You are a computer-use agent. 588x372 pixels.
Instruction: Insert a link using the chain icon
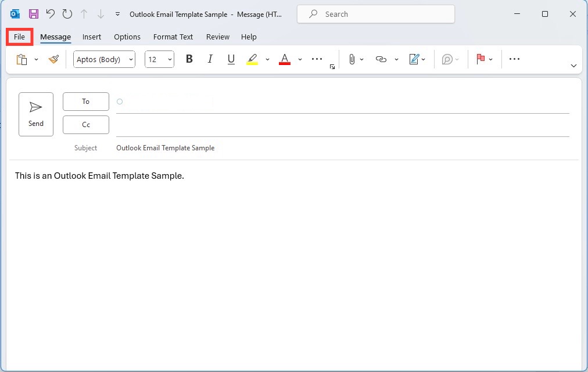(381, 59)
